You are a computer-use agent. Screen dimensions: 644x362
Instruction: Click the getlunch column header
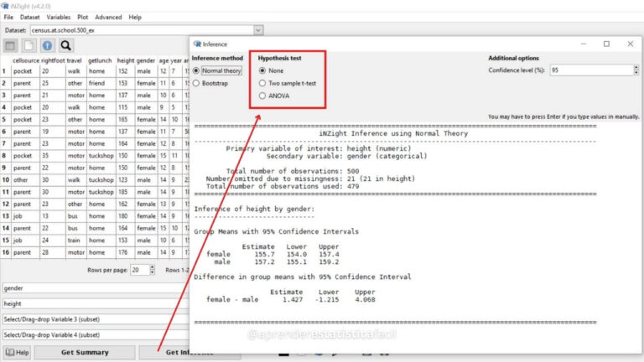(100, 60)
